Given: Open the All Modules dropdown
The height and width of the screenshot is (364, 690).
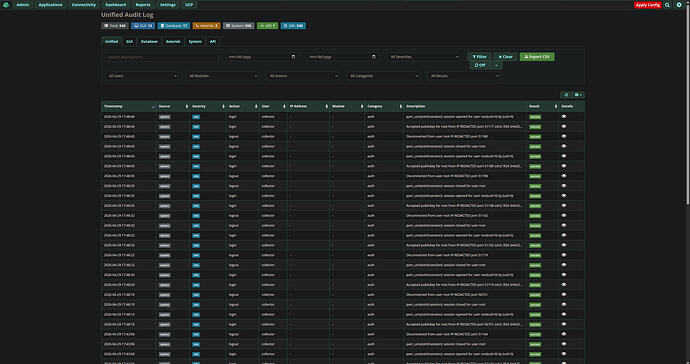Looking at the screenshot, I should [x=222, y=76].
